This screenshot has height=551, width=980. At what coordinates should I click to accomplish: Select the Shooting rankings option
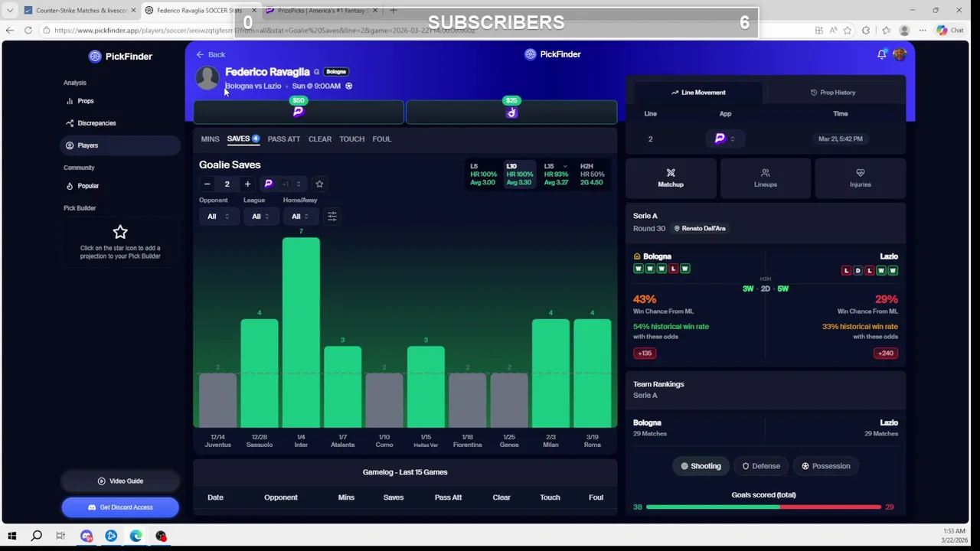click(x=701, y=466)
